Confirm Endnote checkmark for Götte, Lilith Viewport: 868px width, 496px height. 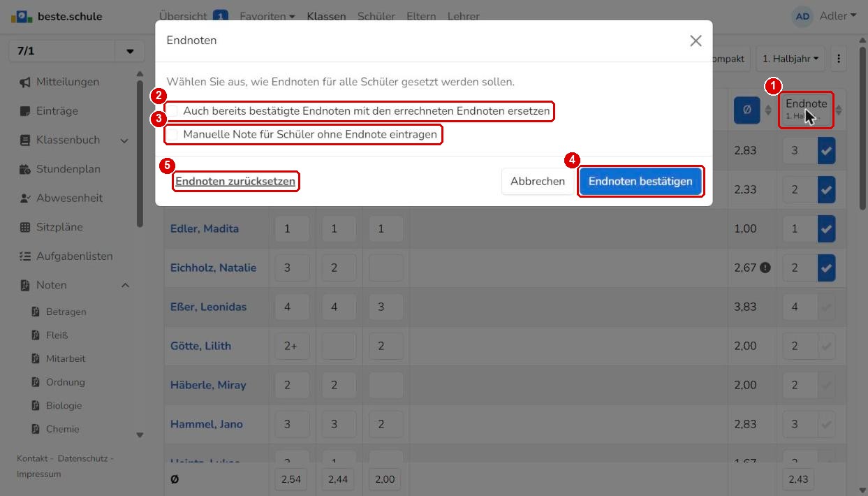[x=826, y=346]
